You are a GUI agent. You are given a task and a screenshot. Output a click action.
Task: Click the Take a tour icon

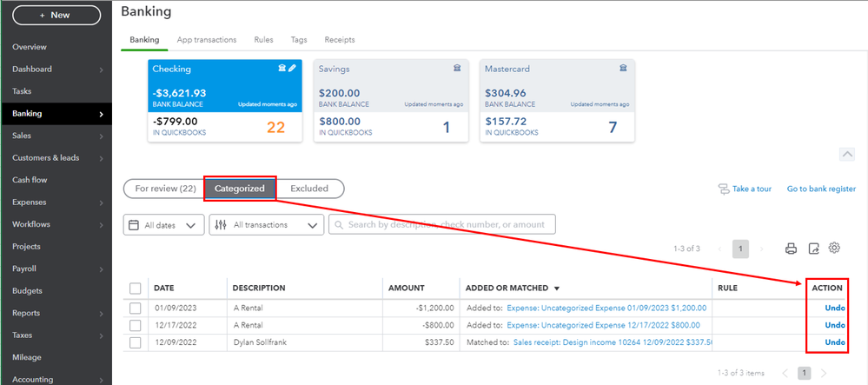pyautogui.click(x=723, y=189)
